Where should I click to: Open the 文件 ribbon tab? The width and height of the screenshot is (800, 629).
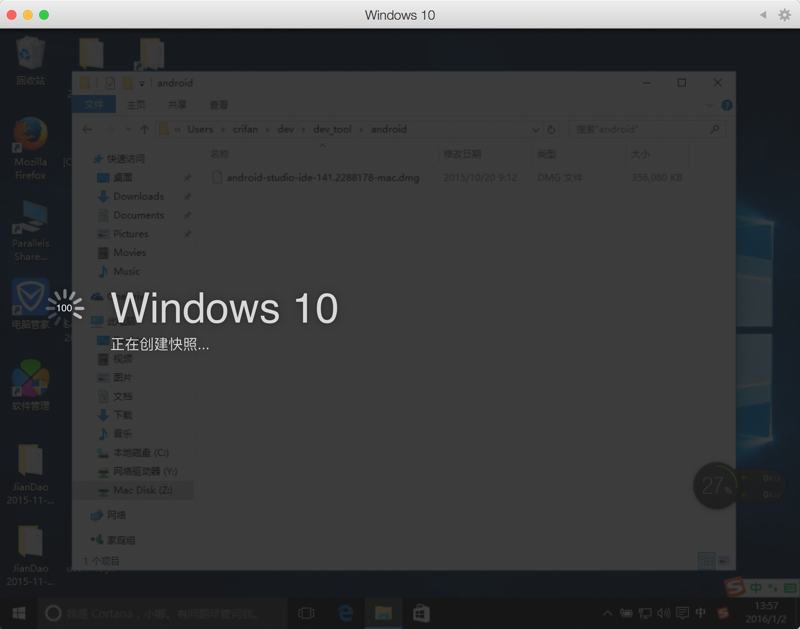(94, 105)
